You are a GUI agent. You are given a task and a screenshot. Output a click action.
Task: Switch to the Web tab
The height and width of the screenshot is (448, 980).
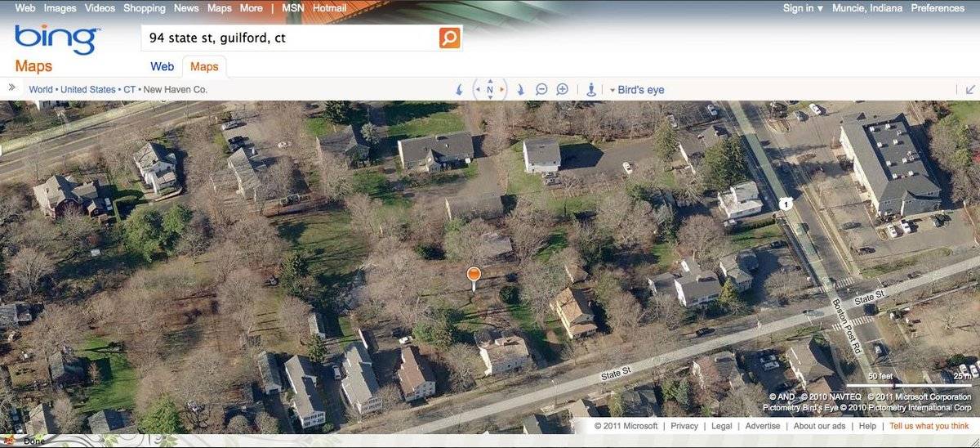pyautogui.click(x=162, y=66)
